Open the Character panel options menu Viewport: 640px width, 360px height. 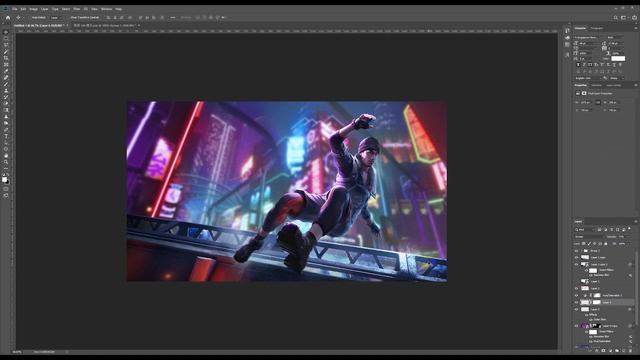(x=636, y=28)
